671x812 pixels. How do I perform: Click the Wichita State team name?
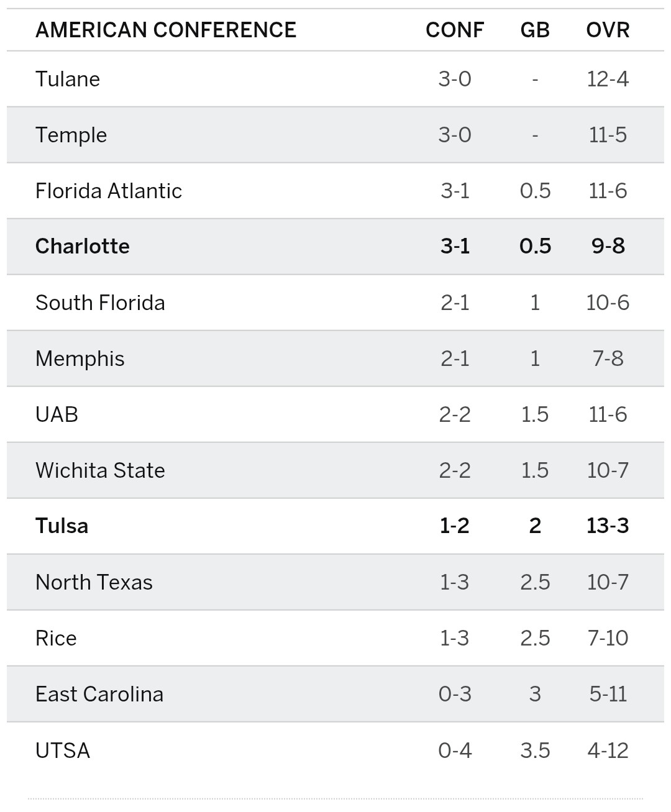tap(100, 470)
